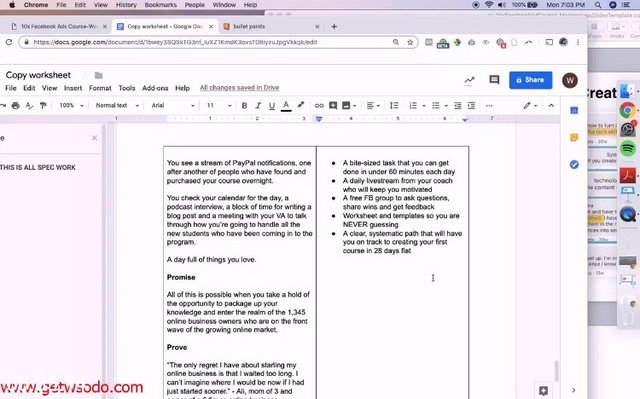Click the Promise heading in document
640x399 pixels.
click(181, 277)
